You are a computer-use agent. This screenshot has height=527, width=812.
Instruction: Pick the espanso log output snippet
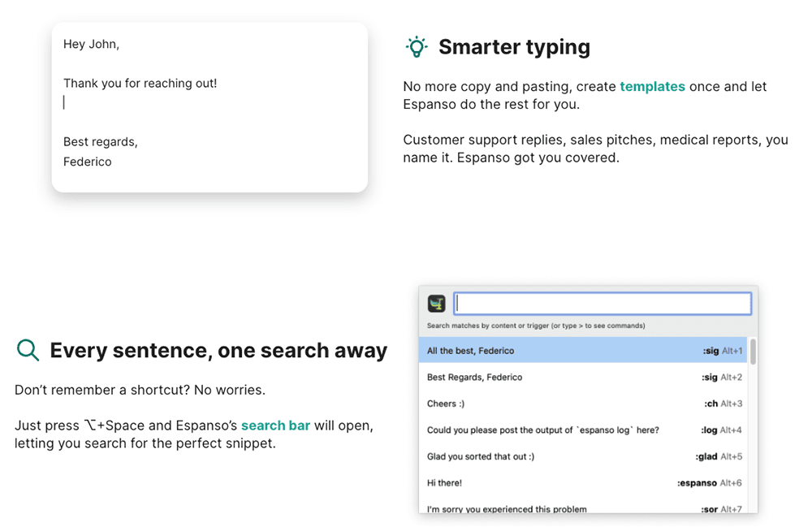[x=542, y=430]
